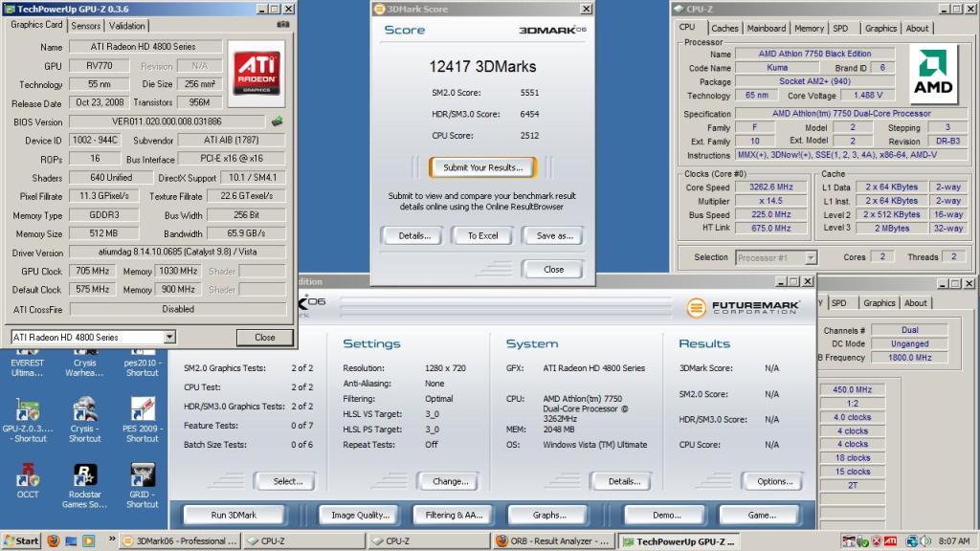The height and width of the screenshot is (551, 980).
Task: Click the Core Speed 3262.6 MHz value
Action: pyautogui.click(x=770, y=187)
